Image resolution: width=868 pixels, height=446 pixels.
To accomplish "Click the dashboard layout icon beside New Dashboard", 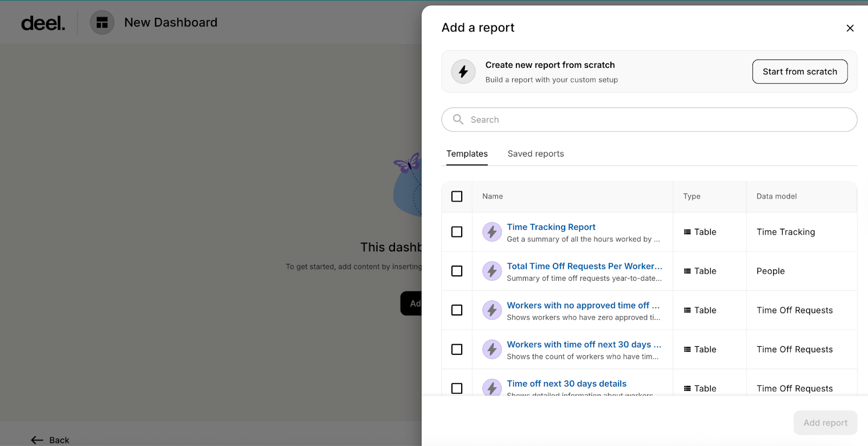I will (x=102, y=23).
